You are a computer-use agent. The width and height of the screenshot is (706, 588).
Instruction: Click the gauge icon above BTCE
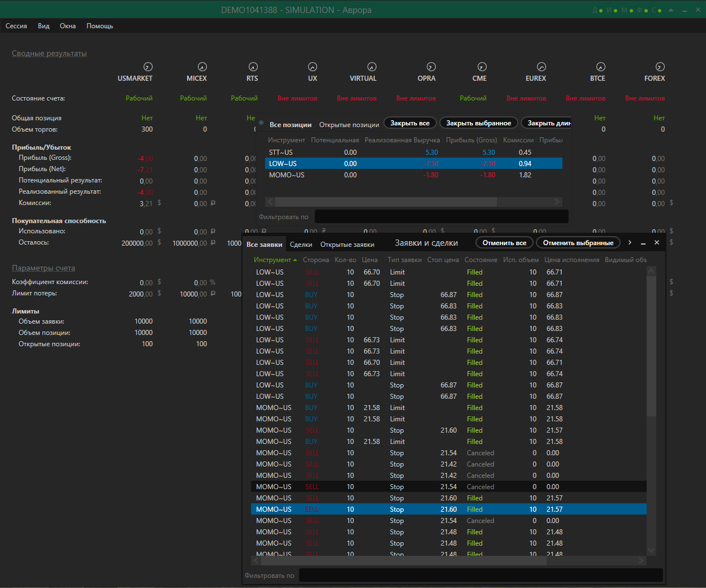601,67
